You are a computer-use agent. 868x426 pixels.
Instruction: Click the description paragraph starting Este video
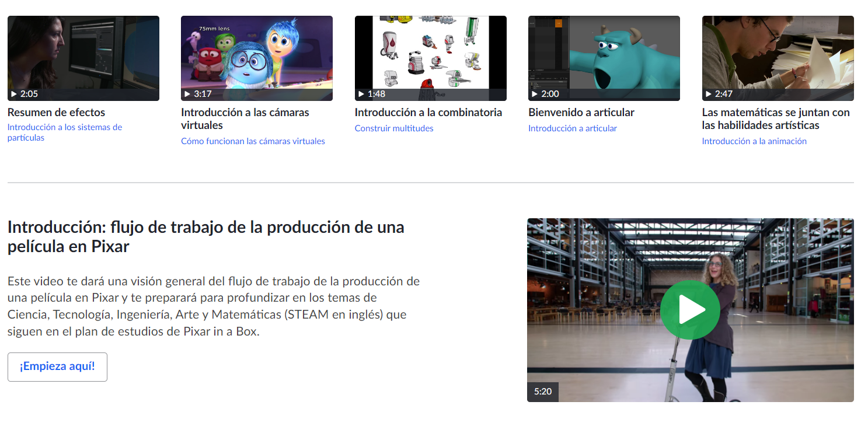214,306
